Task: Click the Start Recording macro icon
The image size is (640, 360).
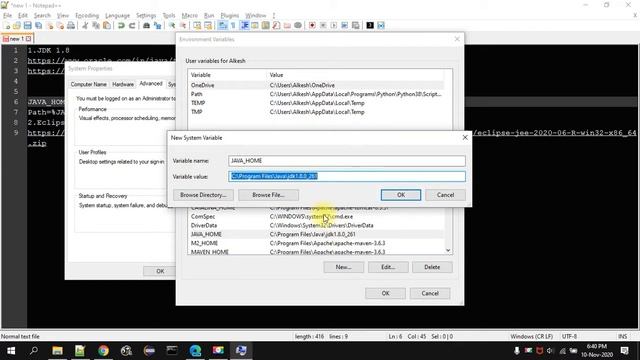Action: point(312,25)
